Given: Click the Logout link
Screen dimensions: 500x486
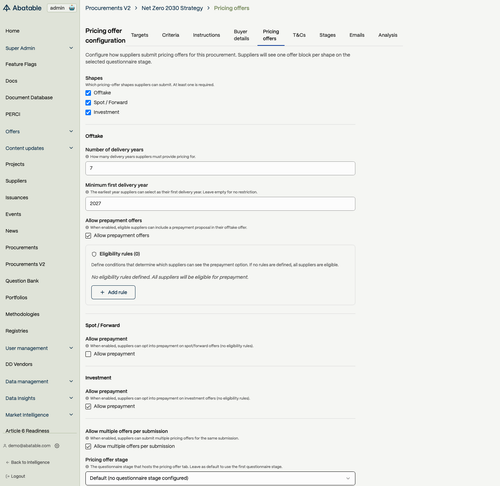Looking at the screenshot, I should [15, 476].
